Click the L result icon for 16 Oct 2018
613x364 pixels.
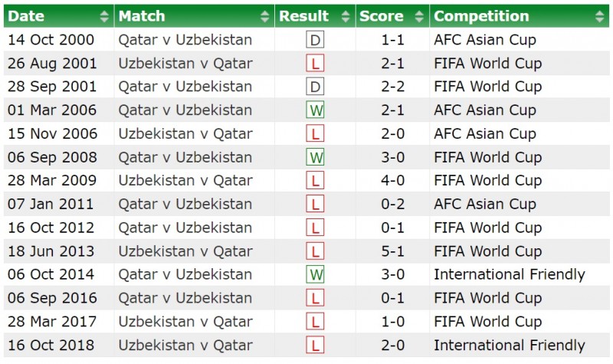[x=314, y=346]
